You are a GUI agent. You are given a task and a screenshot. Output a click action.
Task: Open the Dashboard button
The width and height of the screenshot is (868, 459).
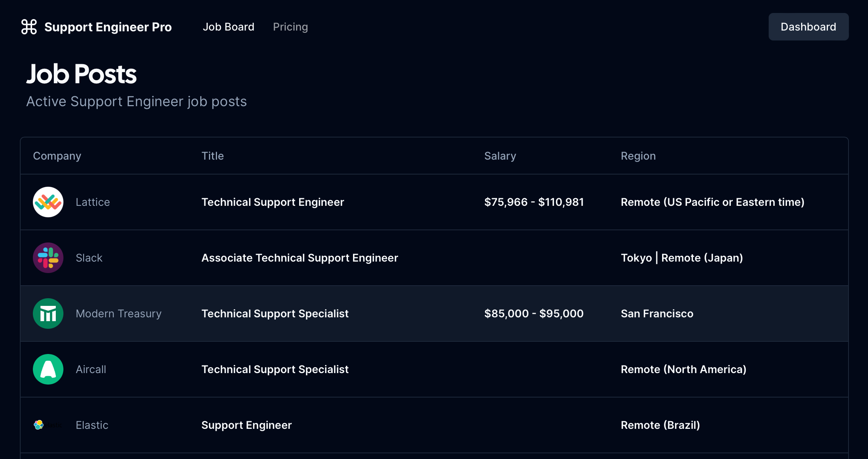click(x=808, y=27)
